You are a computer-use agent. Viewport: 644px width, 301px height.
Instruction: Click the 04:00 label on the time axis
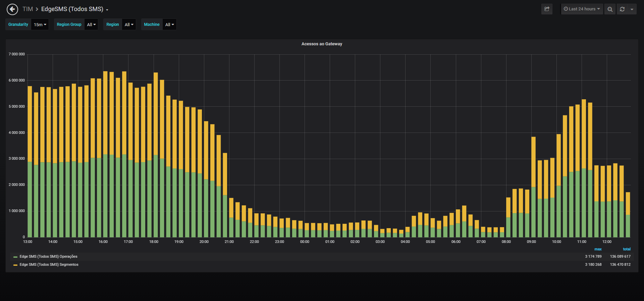405,242
